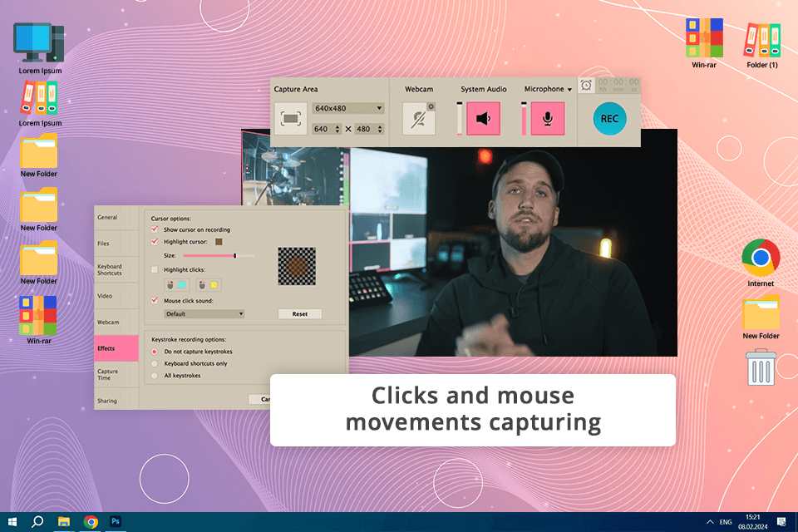
Task: Open the notification center icon
Action: [781, 521]
